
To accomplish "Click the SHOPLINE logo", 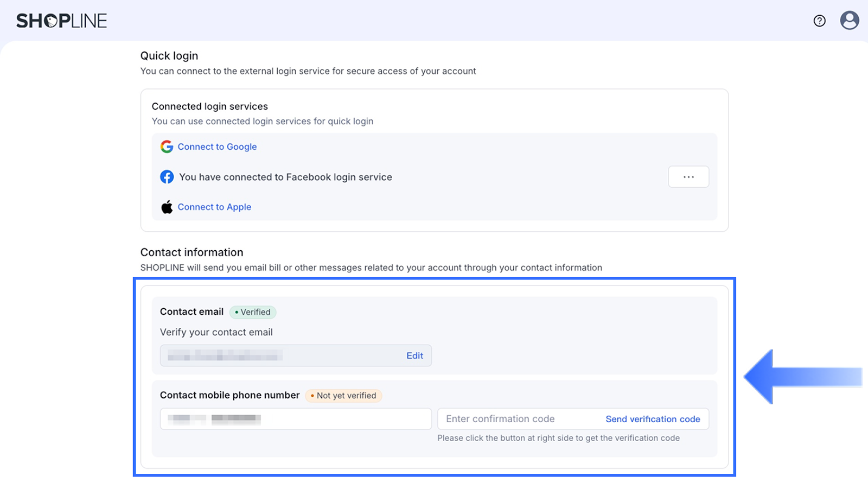I will point(62,21).
